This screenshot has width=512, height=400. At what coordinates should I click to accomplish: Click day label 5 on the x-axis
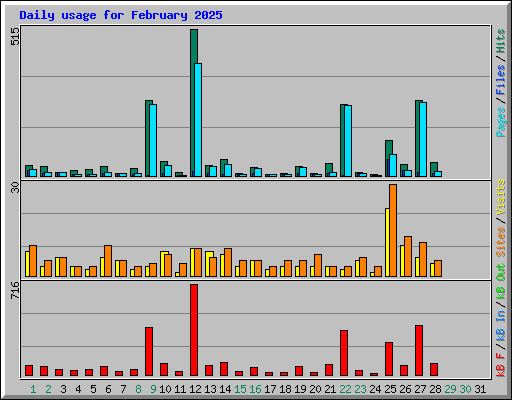[93, 389]
